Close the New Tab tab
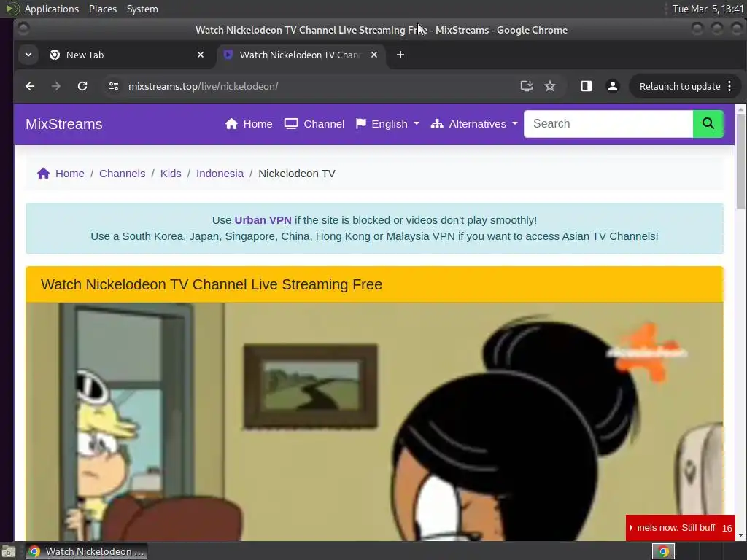The image size is (747, 560). click(201, 55)
